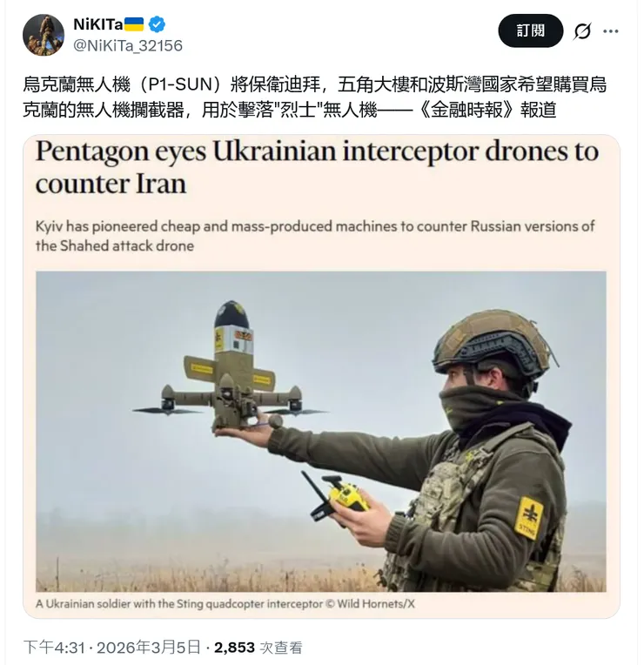
Task: Click the 2026年3月5日 post date
Action: point(149,648)
